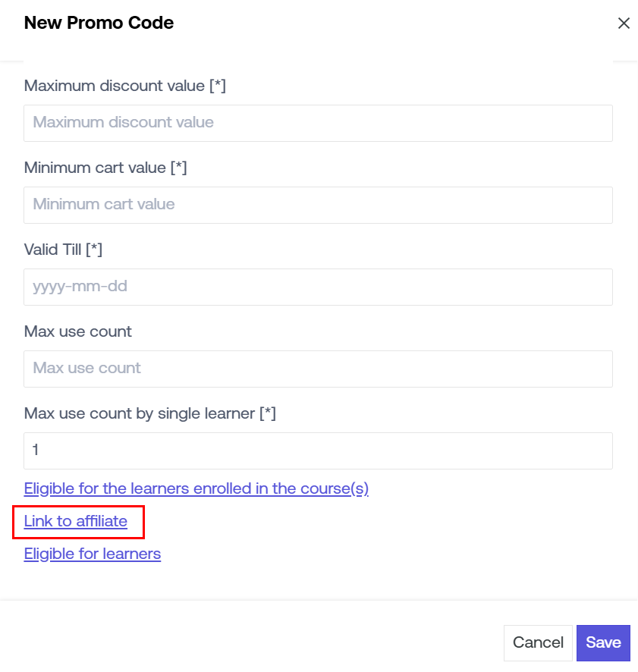
Task: Click the Max use count by single learner label
Action: click(x=140, y=413)
